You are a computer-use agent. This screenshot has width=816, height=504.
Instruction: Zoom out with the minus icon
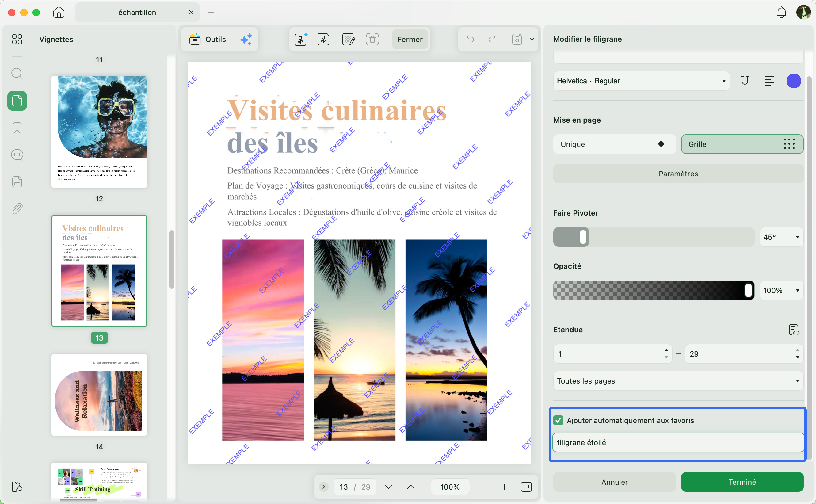pyautogui.click(x=482, y=487)
